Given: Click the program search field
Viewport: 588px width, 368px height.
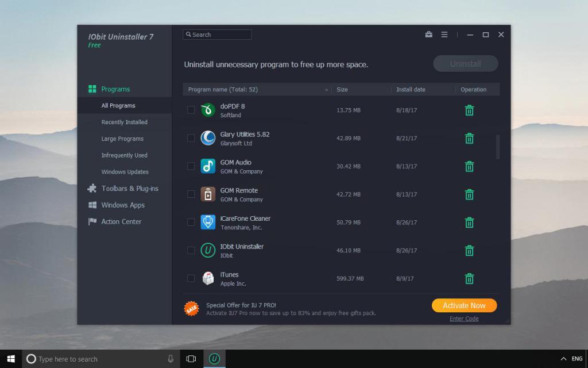Looking at the screenshot, I should pyautogui.click(x=217, y=34).
